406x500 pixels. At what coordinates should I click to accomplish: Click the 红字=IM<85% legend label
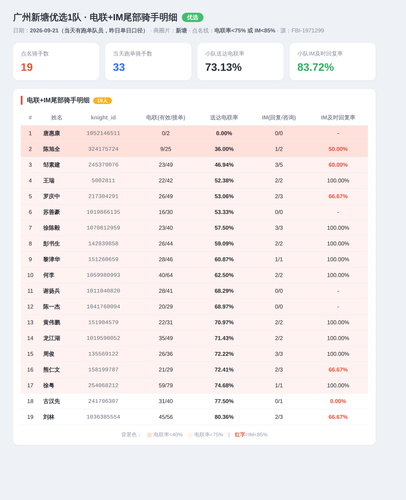(x=251, y=435)
